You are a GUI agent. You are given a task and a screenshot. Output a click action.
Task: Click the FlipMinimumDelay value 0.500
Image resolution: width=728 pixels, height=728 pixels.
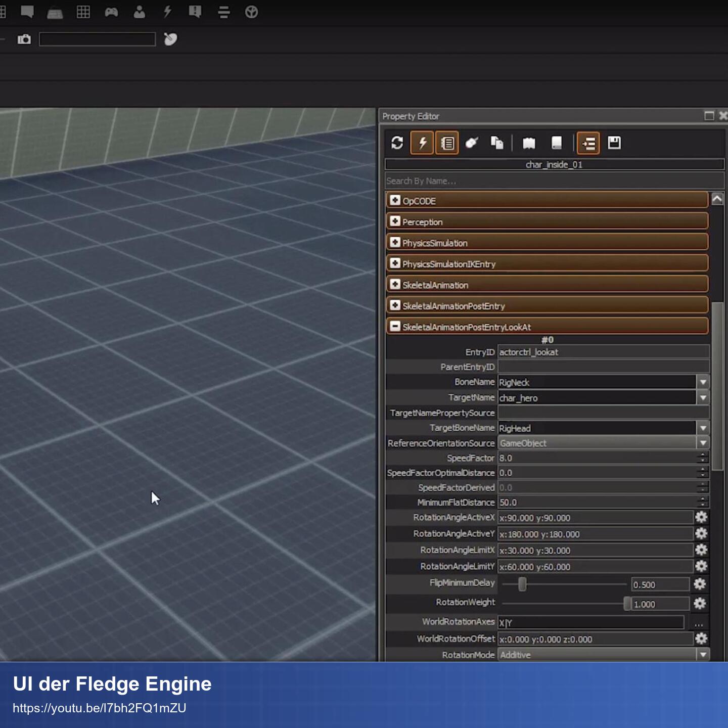660,584
